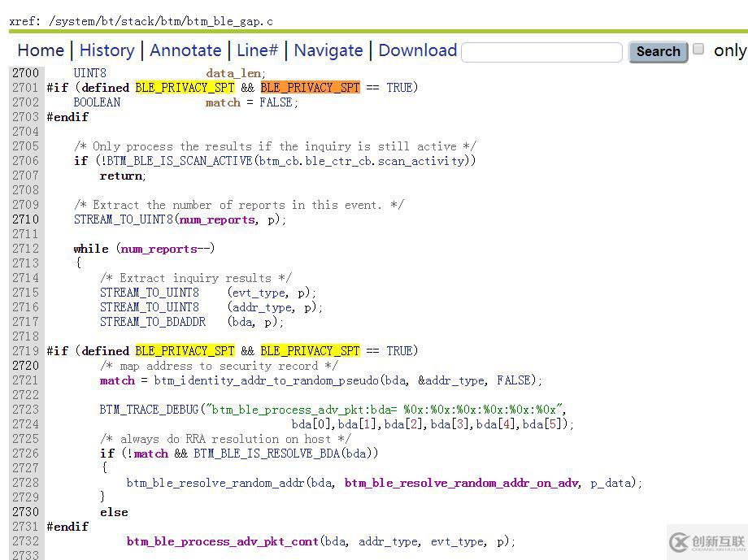This screenshot has width=748, height=560.
Task: Open the Annotate view link
Action: (185, 50)
